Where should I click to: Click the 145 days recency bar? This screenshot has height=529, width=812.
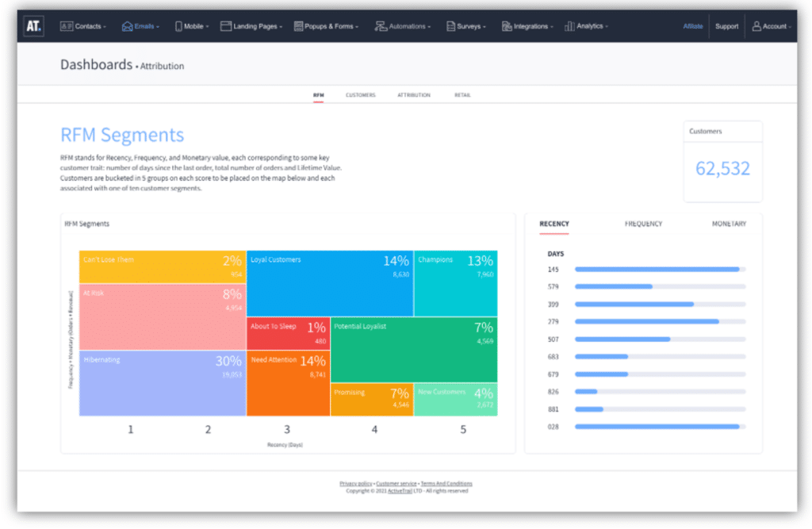[x=657, y=270]
